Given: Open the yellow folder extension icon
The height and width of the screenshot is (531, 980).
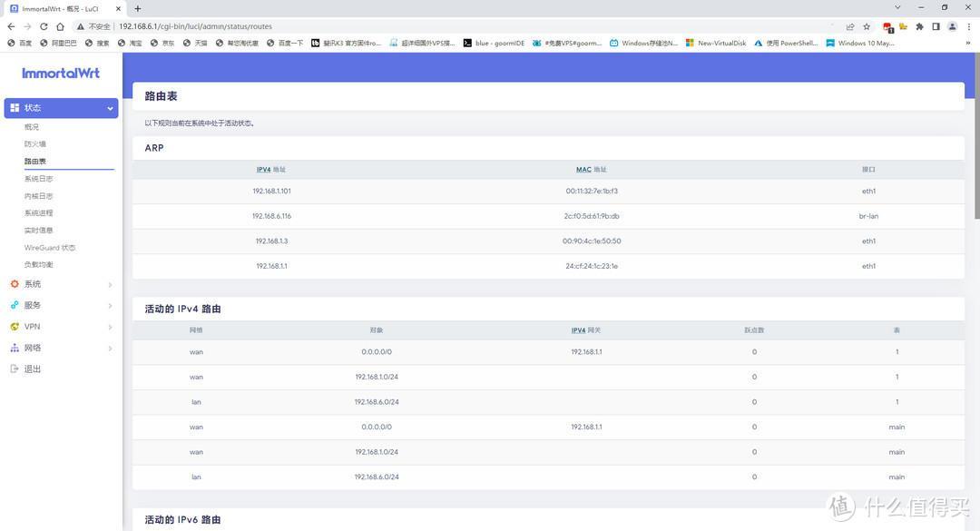Looking at the screenshot, I should [903, 26].
